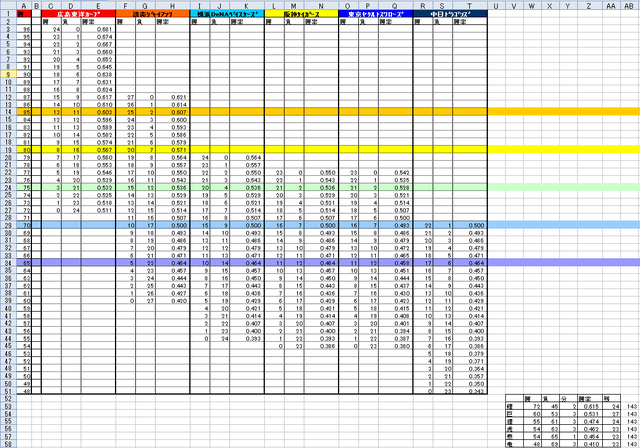Select row 58 header
This screenshot has height=448, width=640.
[8, 444]
